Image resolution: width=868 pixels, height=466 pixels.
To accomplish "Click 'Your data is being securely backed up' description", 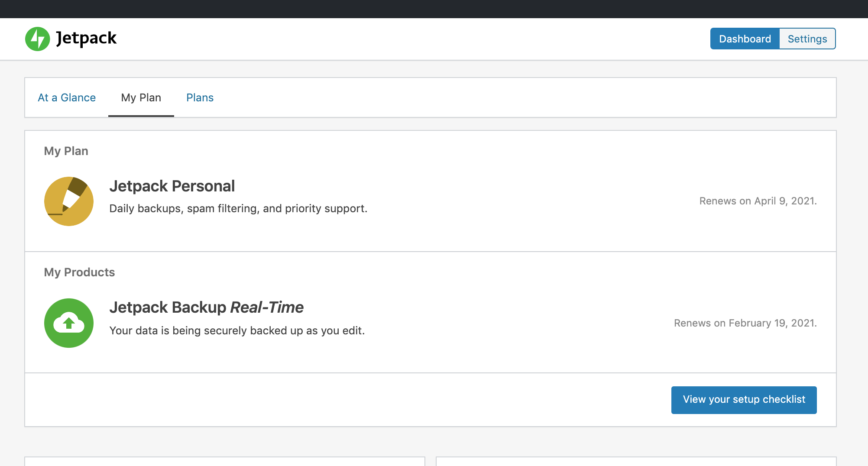I will (x=237, y=331).
